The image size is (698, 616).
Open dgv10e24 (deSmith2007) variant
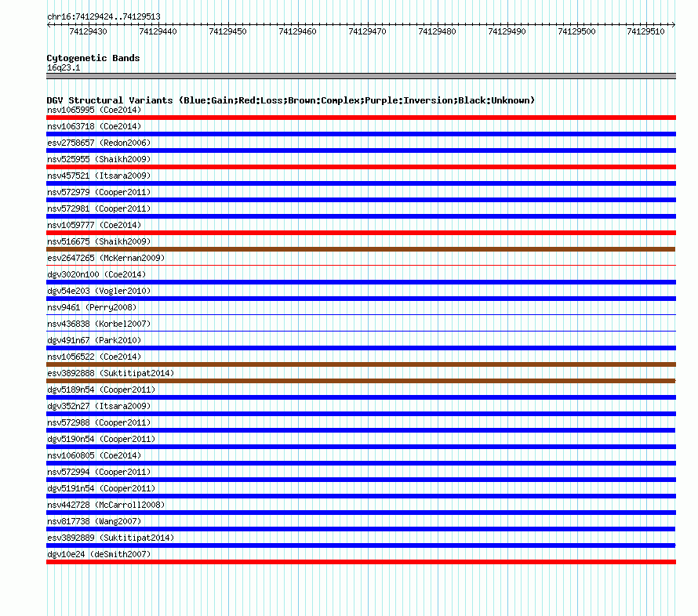point(99,554)
